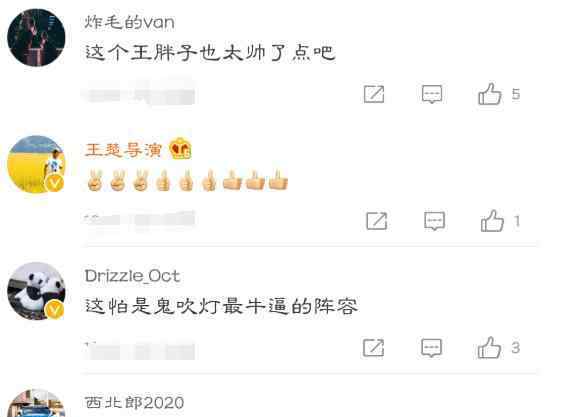Select comment text 这个王胖子也太帅了点吧

pyautogui.click(x=210, y=52)
